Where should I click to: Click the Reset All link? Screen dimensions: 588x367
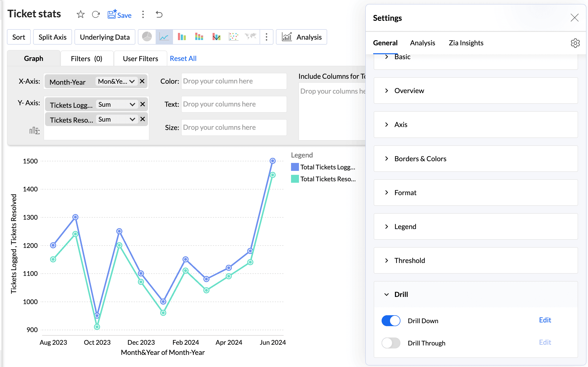point(183,59)
